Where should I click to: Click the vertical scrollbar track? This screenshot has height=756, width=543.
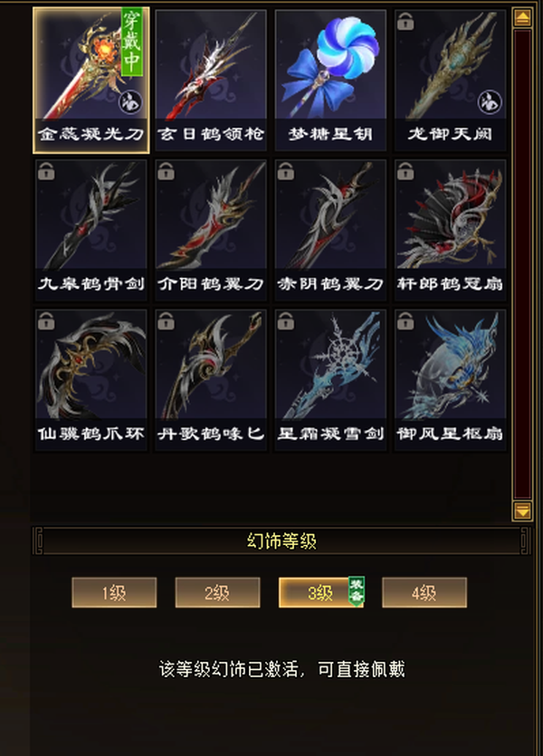pyautogui.click(x=523, y=264)
